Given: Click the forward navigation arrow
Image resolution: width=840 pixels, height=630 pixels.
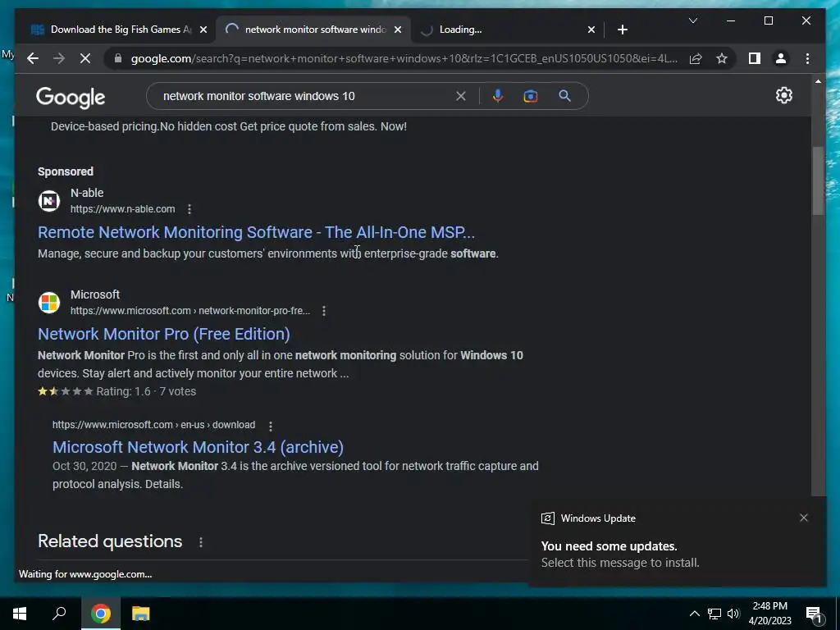Looking at the screenshot, I should coord(59,58).
